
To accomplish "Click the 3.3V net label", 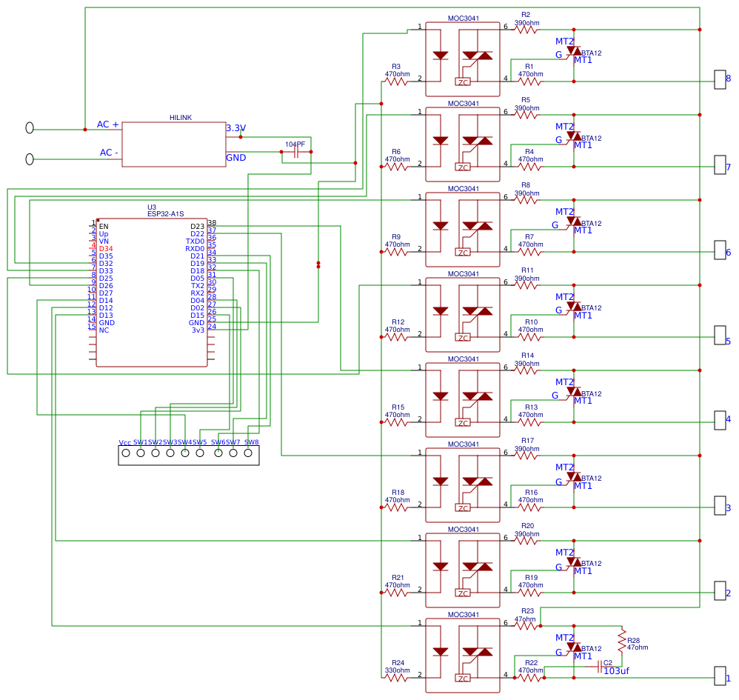I will pos(236,127).
